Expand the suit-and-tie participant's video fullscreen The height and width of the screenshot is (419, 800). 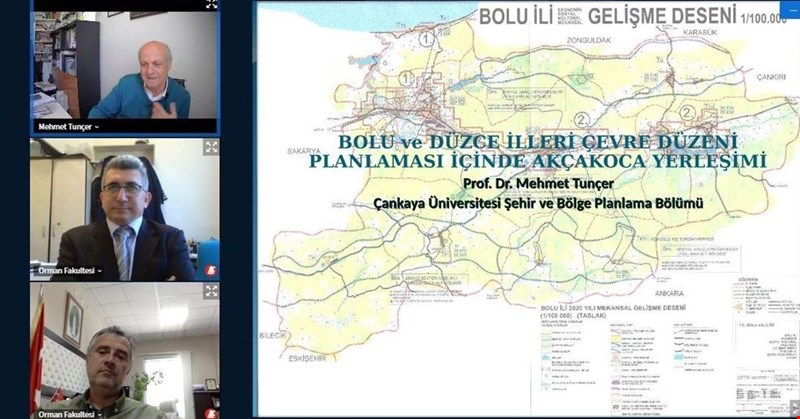click(x=211, y=147)
